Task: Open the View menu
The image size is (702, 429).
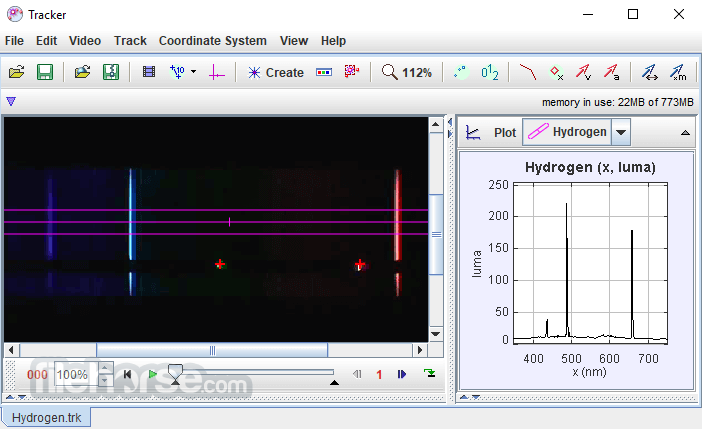Action: pyautogui.click(x=294, y=41)
